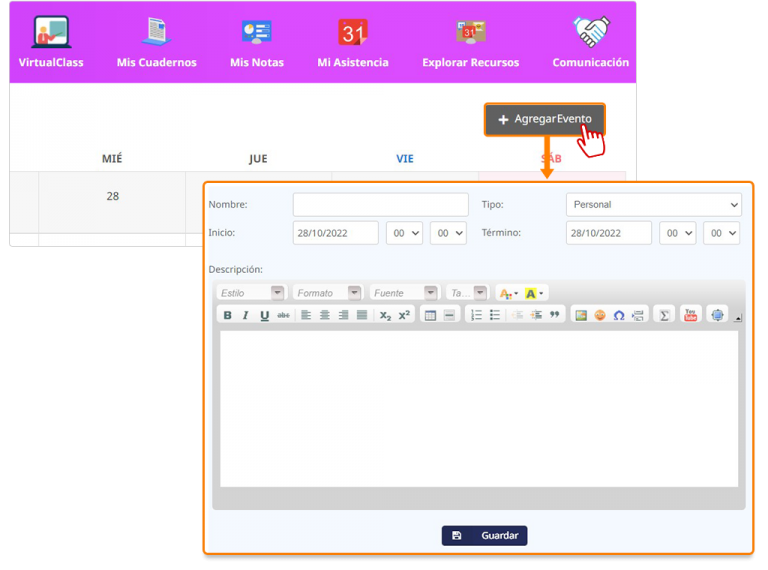Open the Estilo dropdown

[x=251, y=293]
